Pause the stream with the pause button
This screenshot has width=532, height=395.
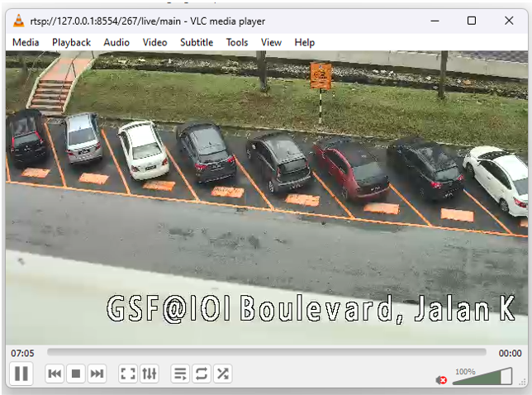[x=21, y=374]
